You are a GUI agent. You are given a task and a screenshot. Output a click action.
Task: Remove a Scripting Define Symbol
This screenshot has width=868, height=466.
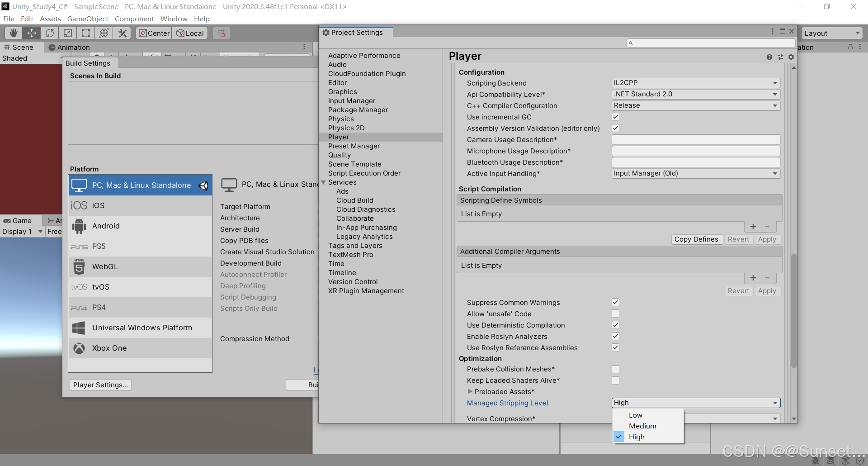(767, 227)
